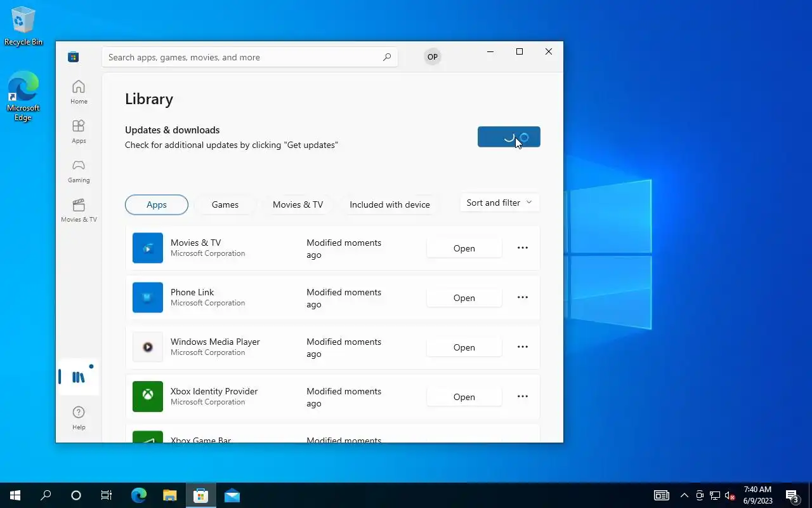Select the Library icon in sidebar
The image size is (812, 508).
pos(79,377)
